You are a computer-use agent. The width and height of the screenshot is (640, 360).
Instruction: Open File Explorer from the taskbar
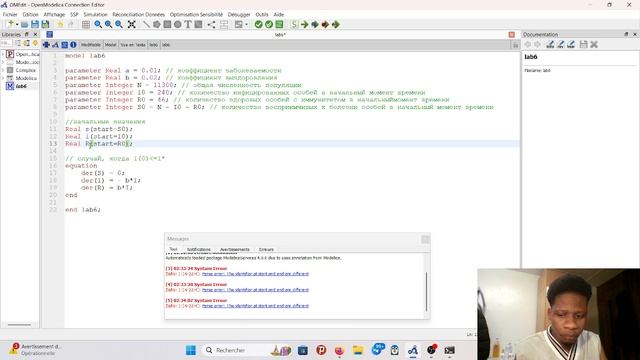[x=358, y=350]
